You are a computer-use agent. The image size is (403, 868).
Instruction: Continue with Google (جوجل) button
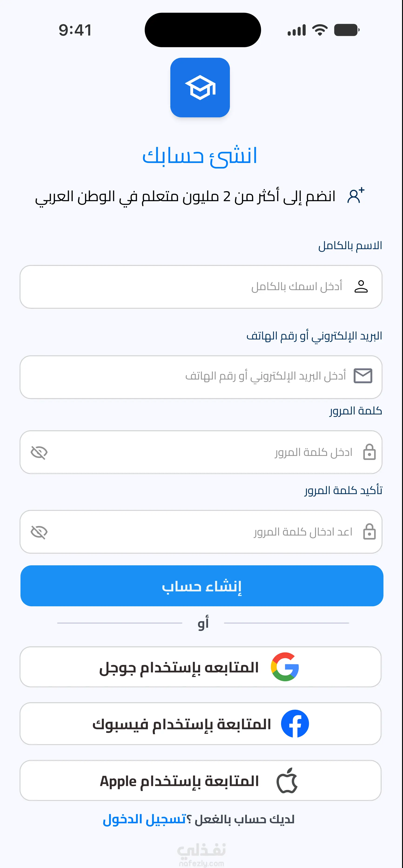200,667
